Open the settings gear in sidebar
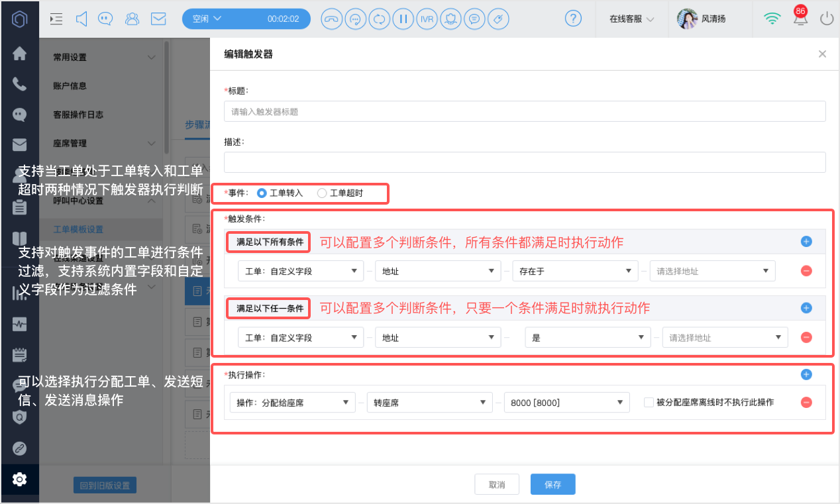The width and height of the screenshot is (840, 504). pos(20,479)
